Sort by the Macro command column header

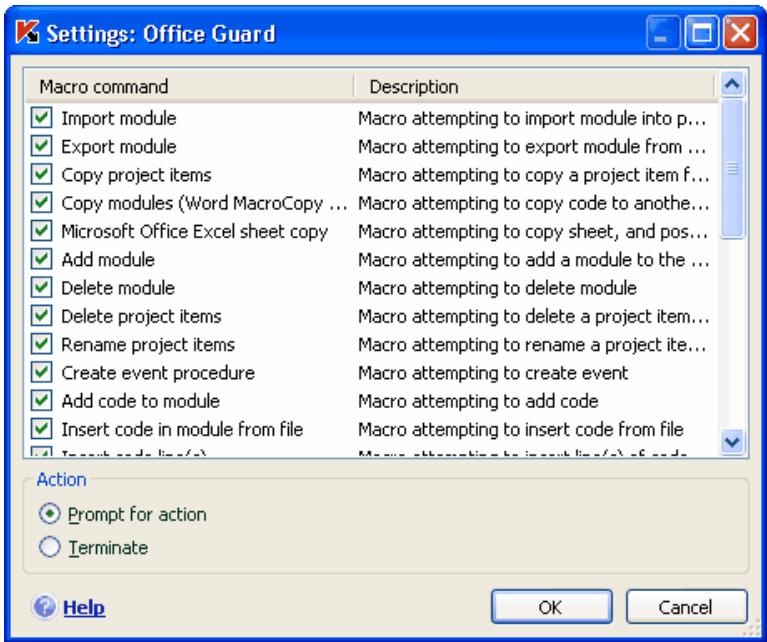pos(189,87)
